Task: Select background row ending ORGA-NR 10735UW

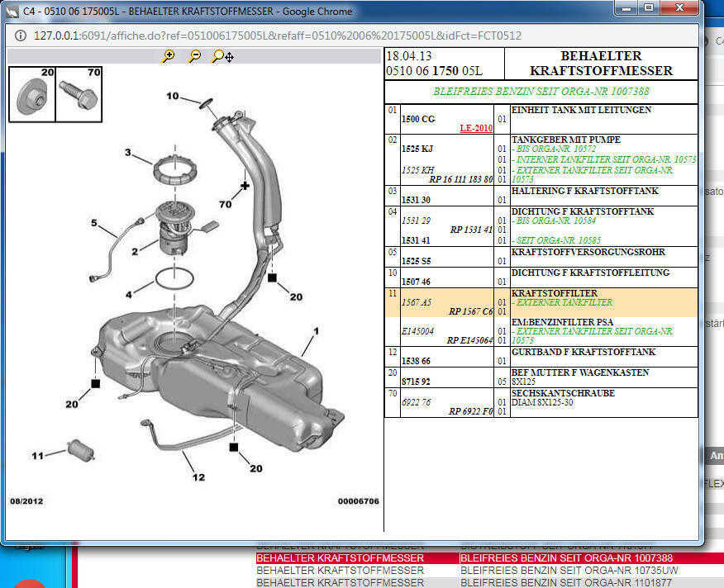Action: (490, 571)
